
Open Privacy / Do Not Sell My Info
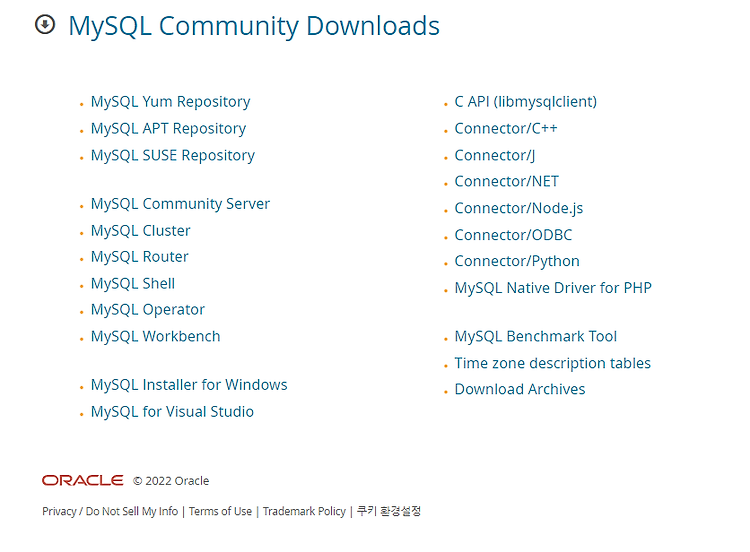(110, 511)
